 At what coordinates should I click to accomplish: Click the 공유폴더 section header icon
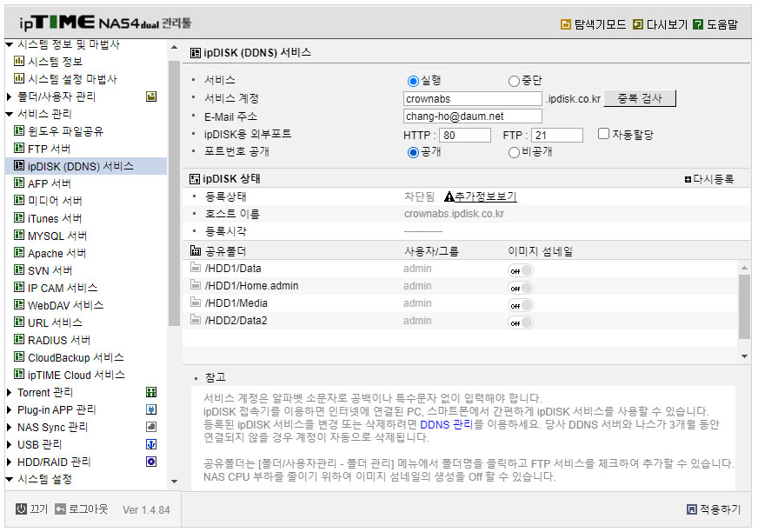(196, 250)
